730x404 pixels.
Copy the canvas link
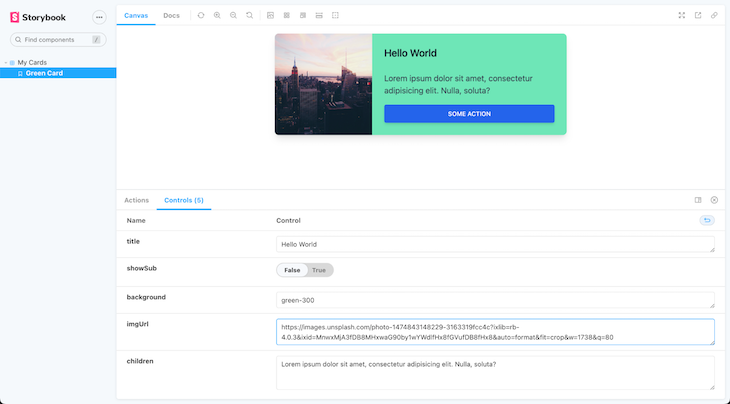coord(714,16)
